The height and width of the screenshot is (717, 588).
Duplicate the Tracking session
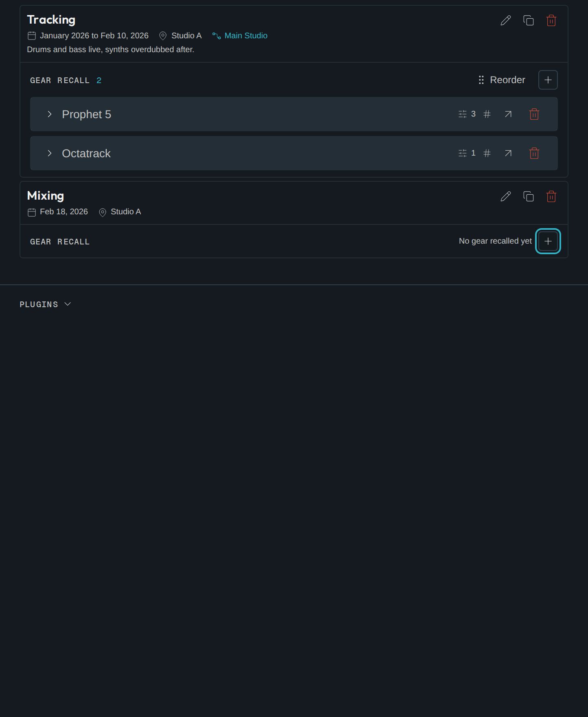click(x=529, y=20)
